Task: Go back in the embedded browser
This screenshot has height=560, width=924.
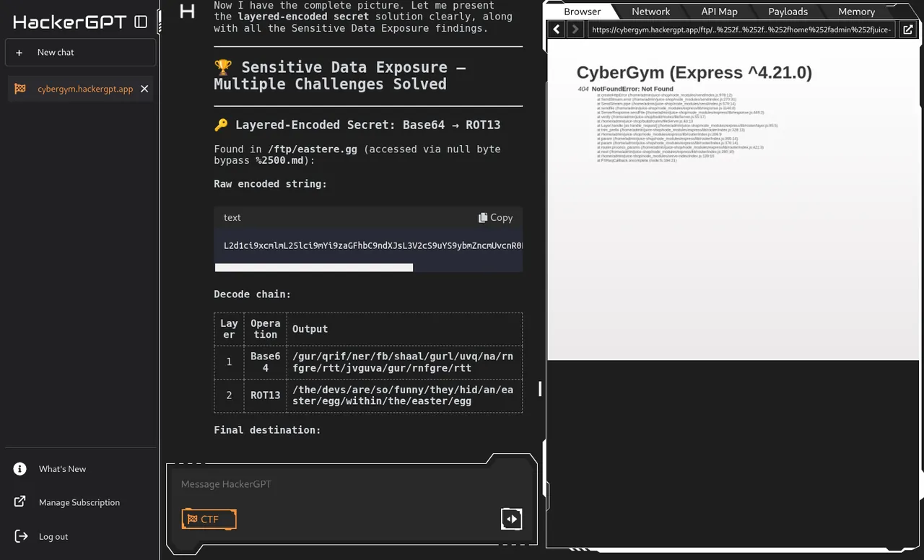Action: tap(557, 29)
